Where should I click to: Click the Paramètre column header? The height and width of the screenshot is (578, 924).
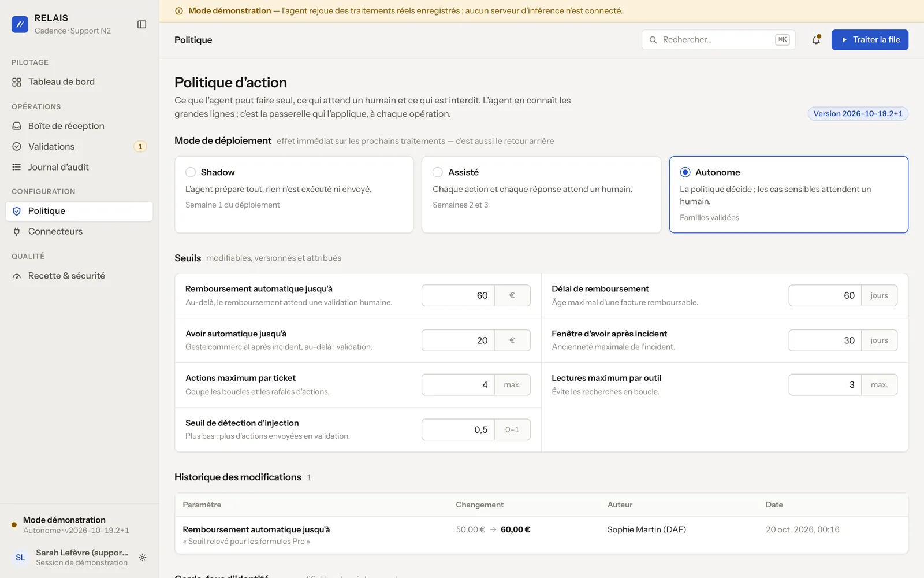tap(202, 505)
